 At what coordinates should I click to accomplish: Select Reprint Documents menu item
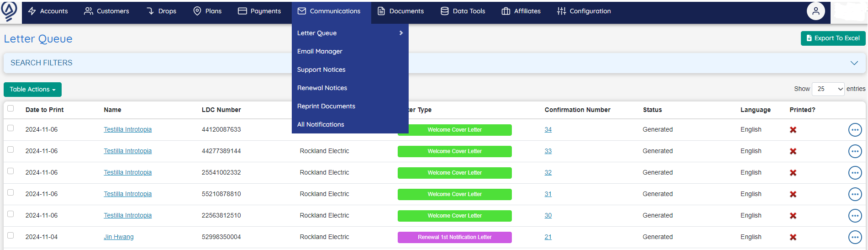(x=326, y=106)
